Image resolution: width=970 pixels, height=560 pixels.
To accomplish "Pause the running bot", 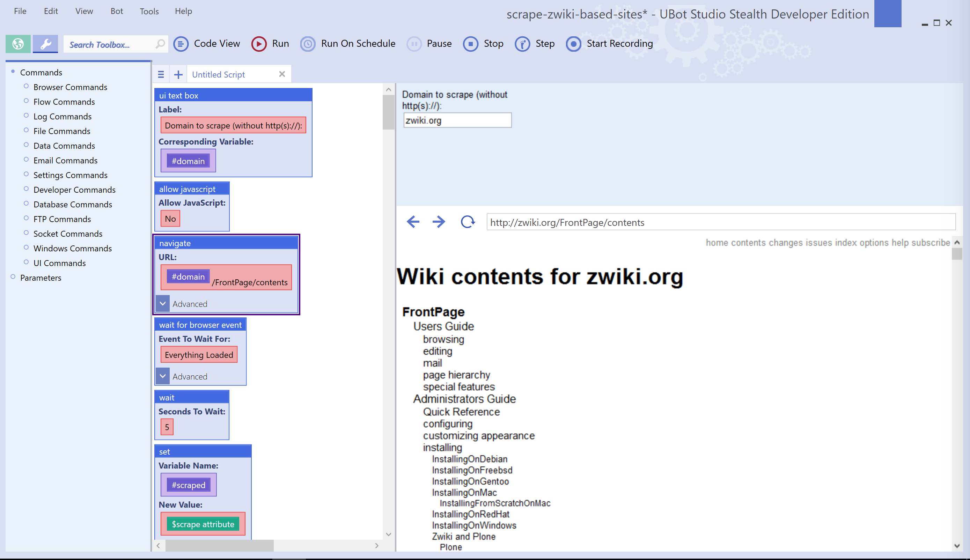I will [x=429, y=44].
